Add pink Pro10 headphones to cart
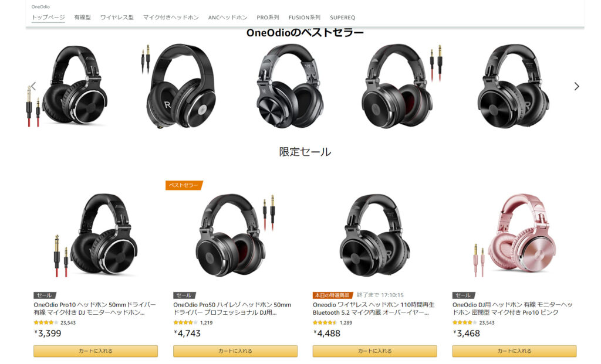 tap(514, 351)
